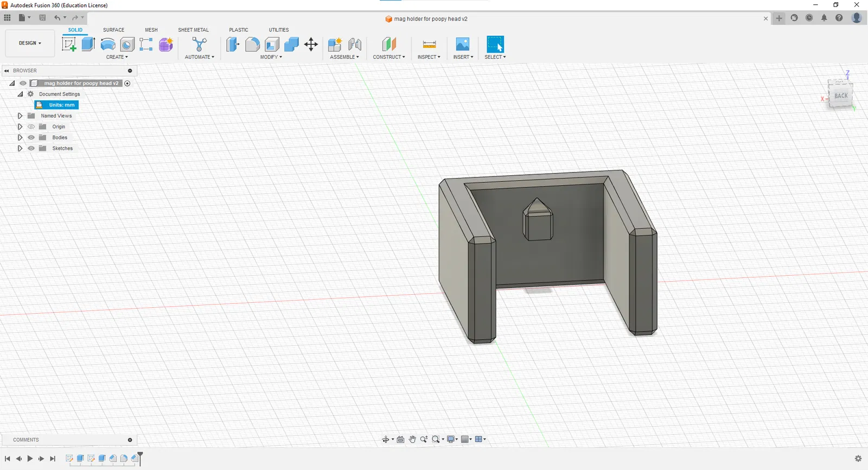Toggle the activate component radio button
Image resolution: width=868 pixels, height=470 pixels.
coord(127,83)
